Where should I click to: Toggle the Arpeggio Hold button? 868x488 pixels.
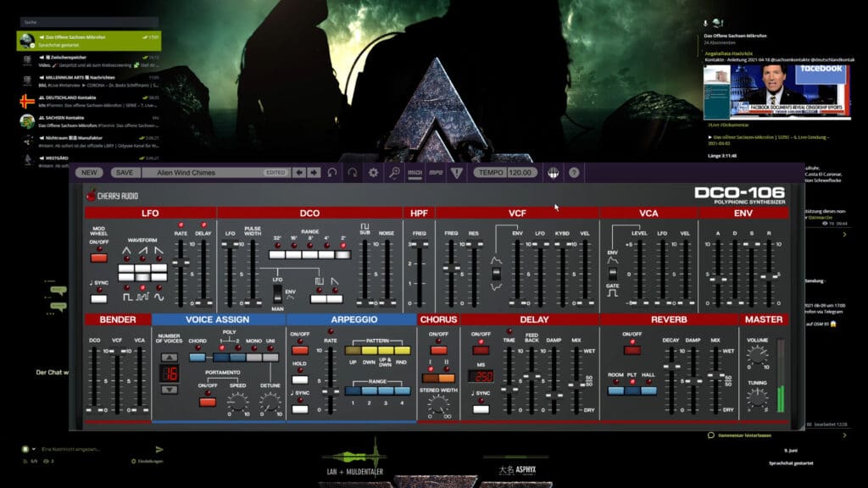click(300, 380)
